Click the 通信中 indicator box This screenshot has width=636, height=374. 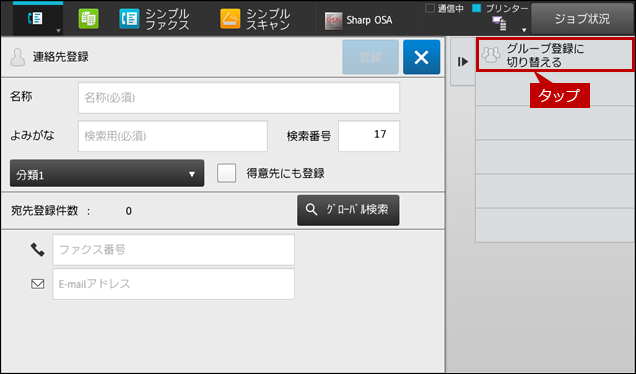point(430,8)
